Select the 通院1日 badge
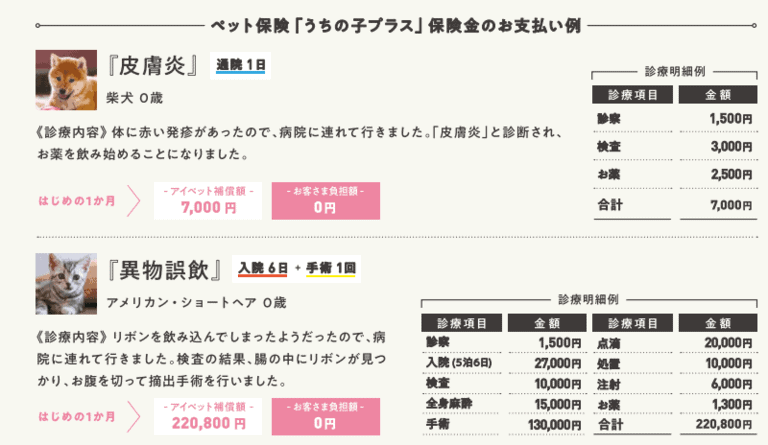This screenshot has width=768, height=445. [242, 66]
